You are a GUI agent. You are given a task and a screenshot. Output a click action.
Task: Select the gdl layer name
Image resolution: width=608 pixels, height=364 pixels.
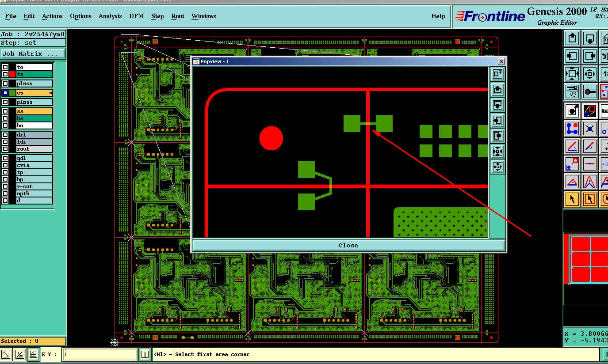34,158
